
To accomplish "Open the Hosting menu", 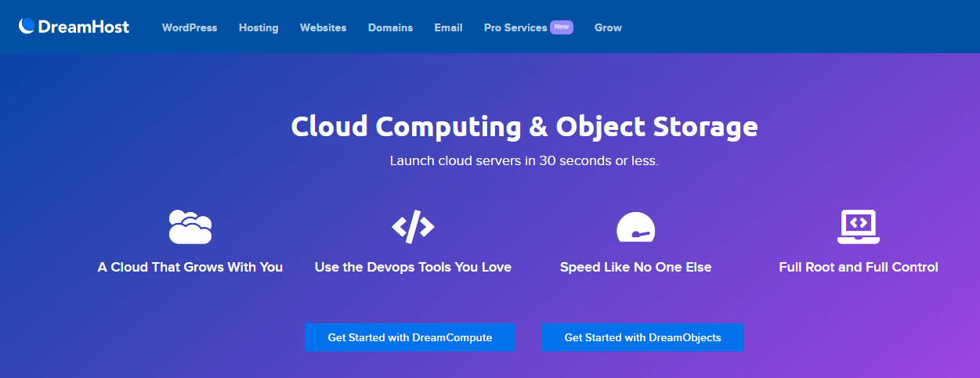I will [x=259, y=27].
